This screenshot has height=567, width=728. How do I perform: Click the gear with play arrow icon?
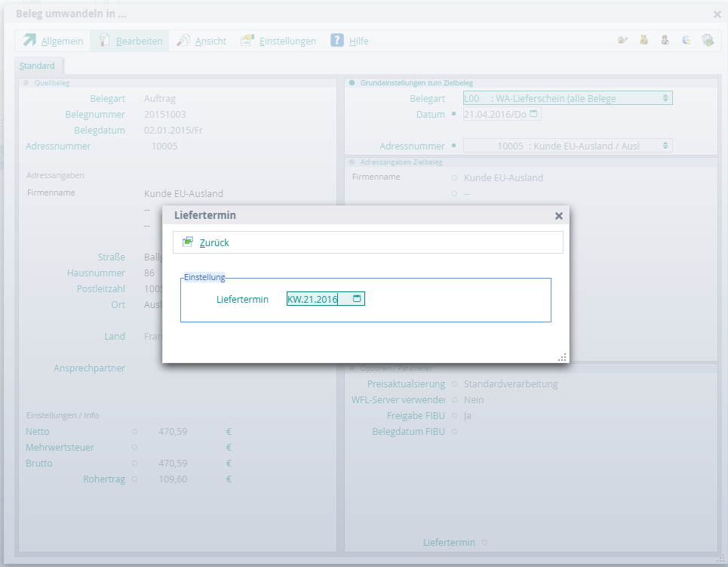[707, 41]
